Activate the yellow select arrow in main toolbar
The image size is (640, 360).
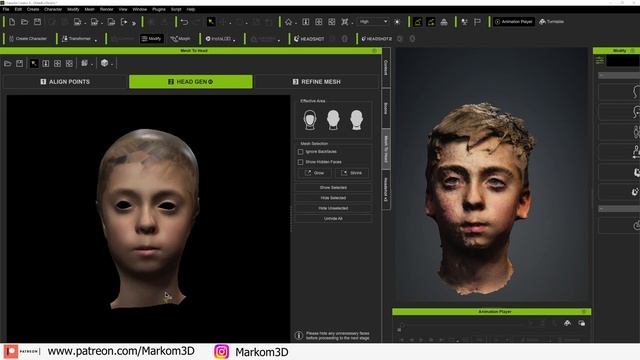coord(211,22)
